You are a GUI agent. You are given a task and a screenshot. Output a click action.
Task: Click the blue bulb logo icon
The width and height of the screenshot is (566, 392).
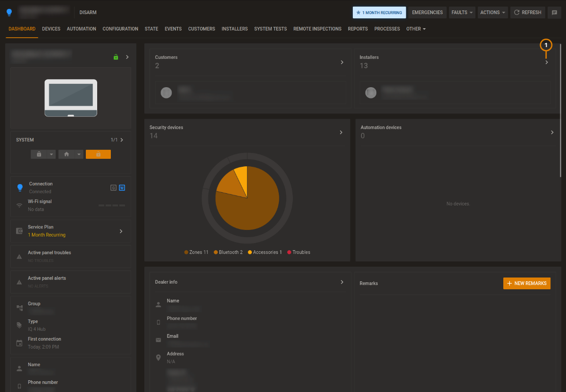tap(9, 12)
